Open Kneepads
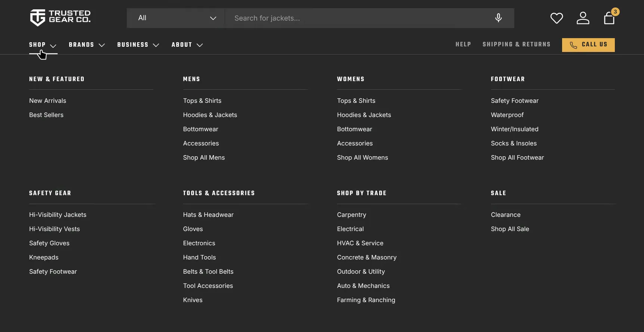644x332 pixels. (x=44, y=257)
